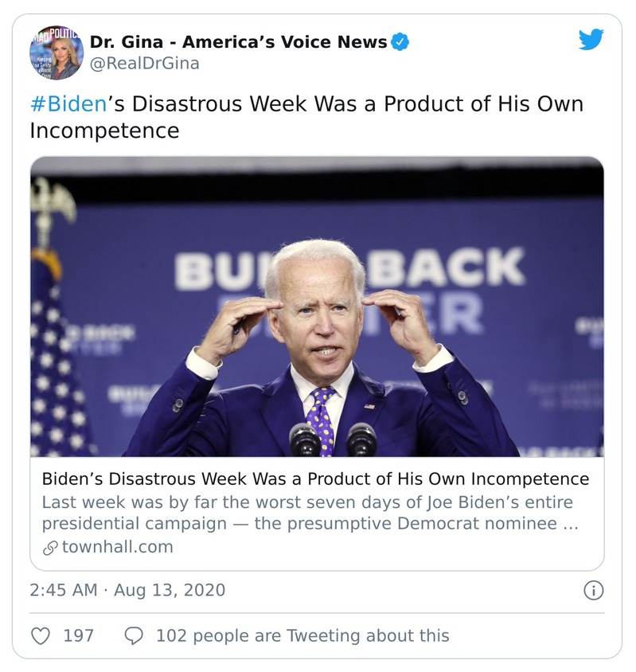The image size is (636, 672).
Task: Click the blue verified badge
Action: [x=400, y=41]
